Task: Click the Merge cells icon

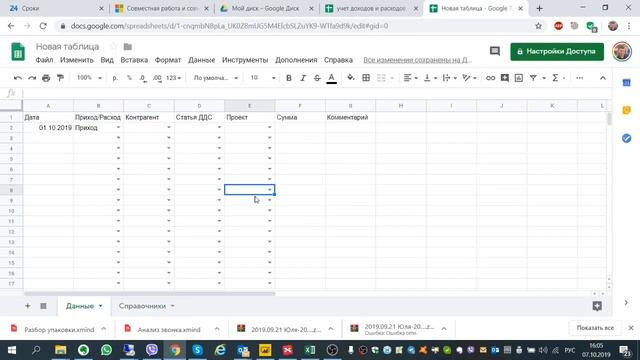Action: click(x=381, y=78)
